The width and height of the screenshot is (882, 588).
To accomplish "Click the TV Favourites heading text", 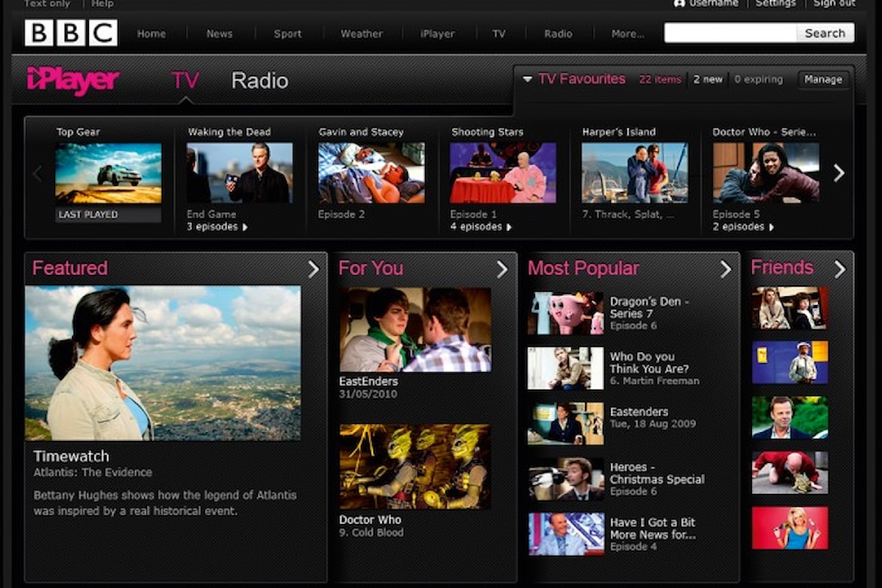I will click(x=581, y=79).
